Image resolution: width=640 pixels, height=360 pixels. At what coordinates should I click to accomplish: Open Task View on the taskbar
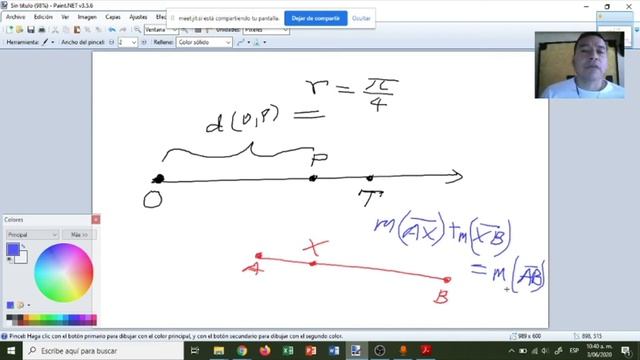195,351
